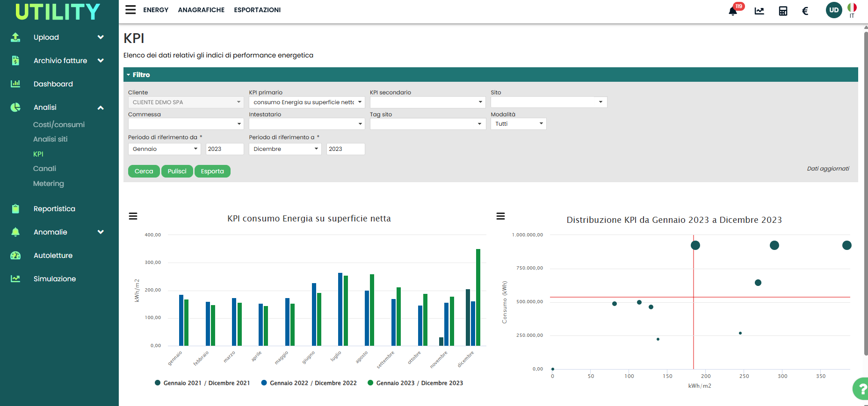This screenshot has height=406, width=868.
Task: Open the help question mark bubble
Action: 862,389
